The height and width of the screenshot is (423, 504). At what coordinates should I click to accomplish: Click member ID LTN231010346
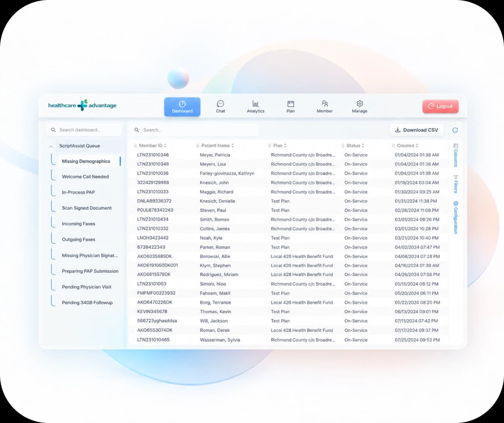[153, 155]
